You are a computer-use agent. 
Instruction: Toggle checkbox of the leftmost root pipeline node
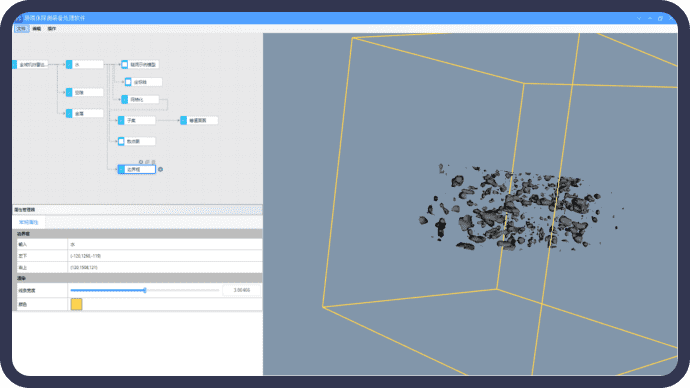point(14,65)
